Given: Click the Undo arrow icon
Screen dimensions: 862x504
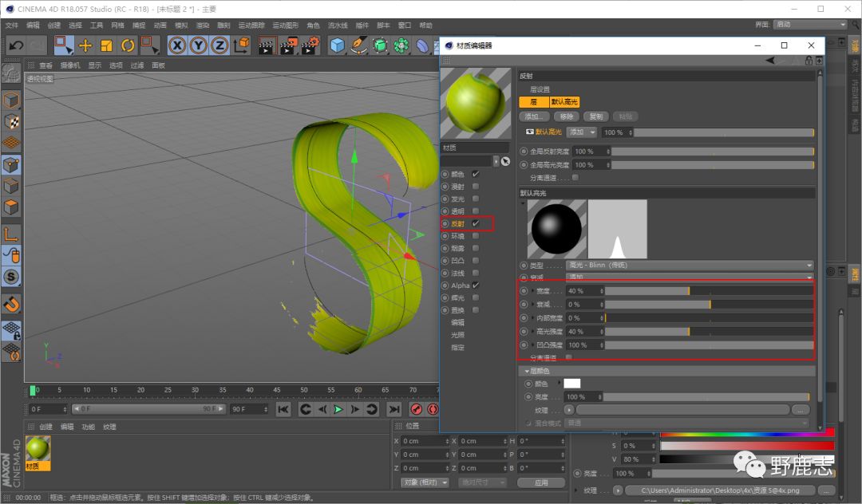Looking at the screenshot, I should [x=16, y=45].
